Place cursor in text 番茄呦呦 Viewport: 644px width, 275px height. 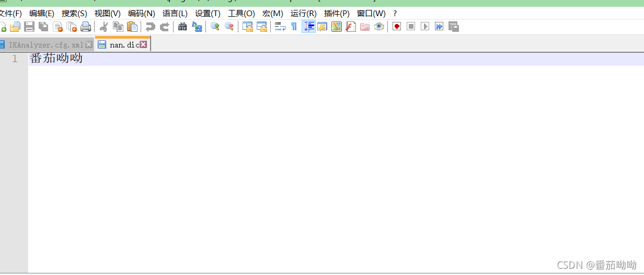(56, 58)
